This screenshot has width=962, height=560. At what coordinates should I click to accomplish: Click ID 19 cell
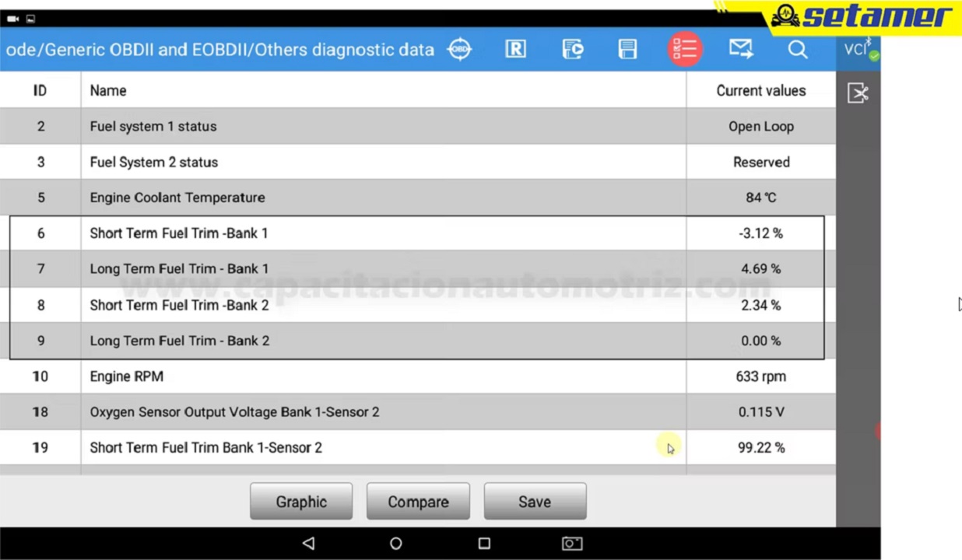[40, 448]
